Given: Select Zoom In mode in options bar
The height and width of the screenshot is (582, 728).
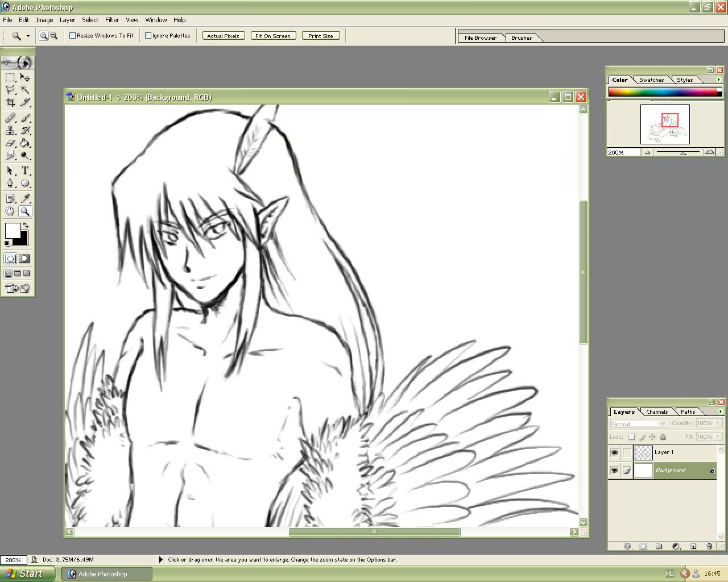Looking at the screenshot, I should click(44, 36).
